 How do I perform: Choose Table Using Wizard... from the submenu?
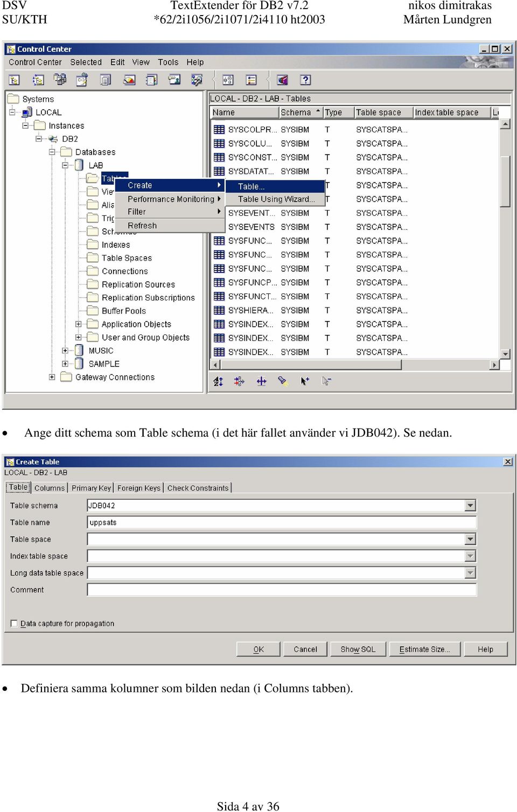pyautogui.click(x=275, y=199)
